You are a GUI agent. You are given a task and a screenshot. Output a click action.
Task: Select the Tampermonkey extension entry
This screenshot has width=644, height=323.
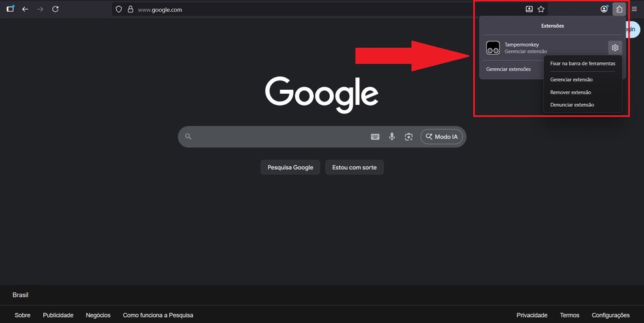pos(545,48)
